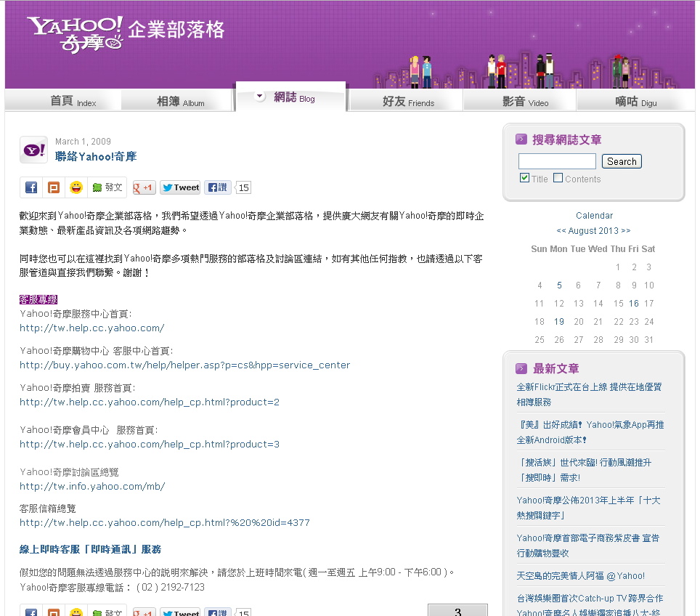The height and width of the screenshot is (616, 700).
Task: Open http://tw.info.yahoo.com/mb/ link
Action: (x=92, y=486)
